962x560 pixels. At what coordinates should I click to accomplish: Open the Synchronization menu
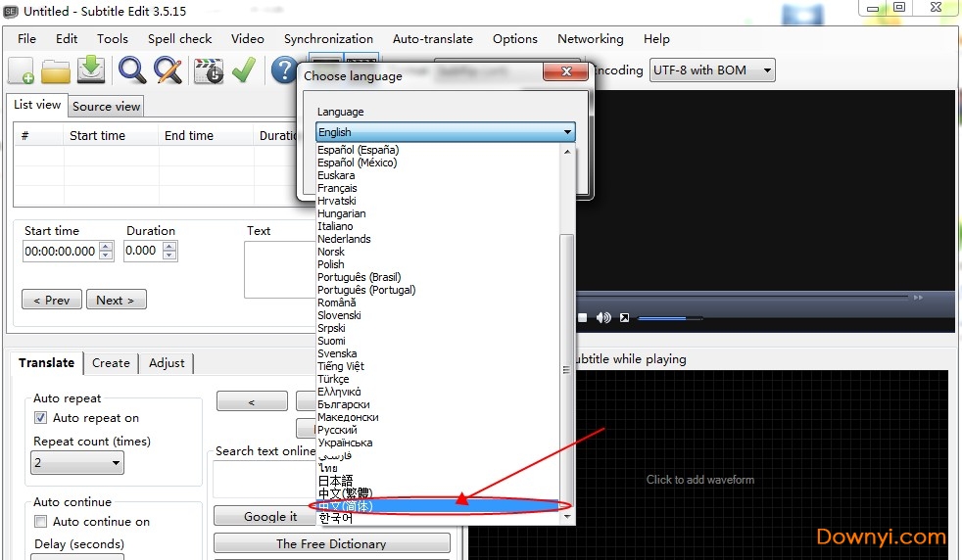[328, 39]
